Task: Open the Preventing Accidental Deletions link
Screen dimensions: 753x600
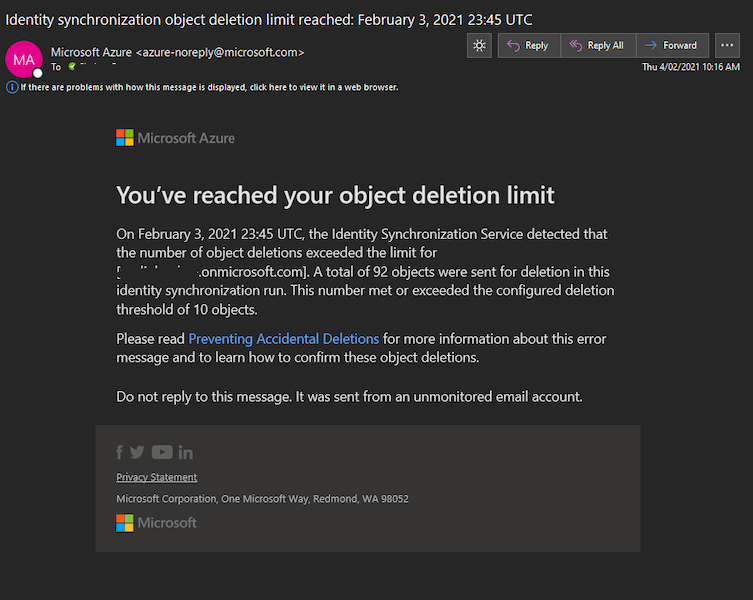Action: tap(283, 339)
